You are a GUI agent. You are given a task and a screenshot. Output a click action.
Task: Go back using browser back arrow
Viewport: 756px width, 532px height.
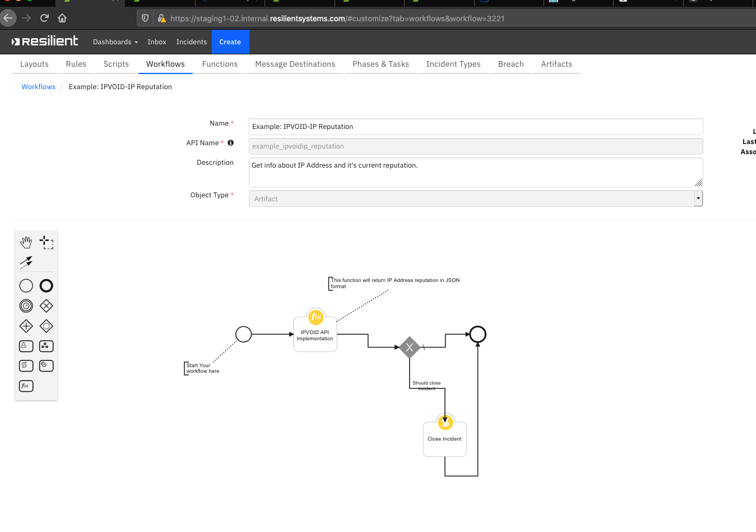tap(8, 18)
